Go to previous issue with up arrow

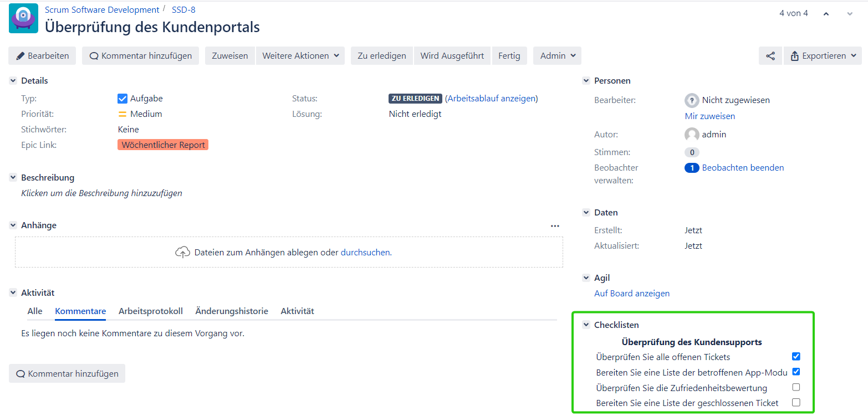[826, 14]
